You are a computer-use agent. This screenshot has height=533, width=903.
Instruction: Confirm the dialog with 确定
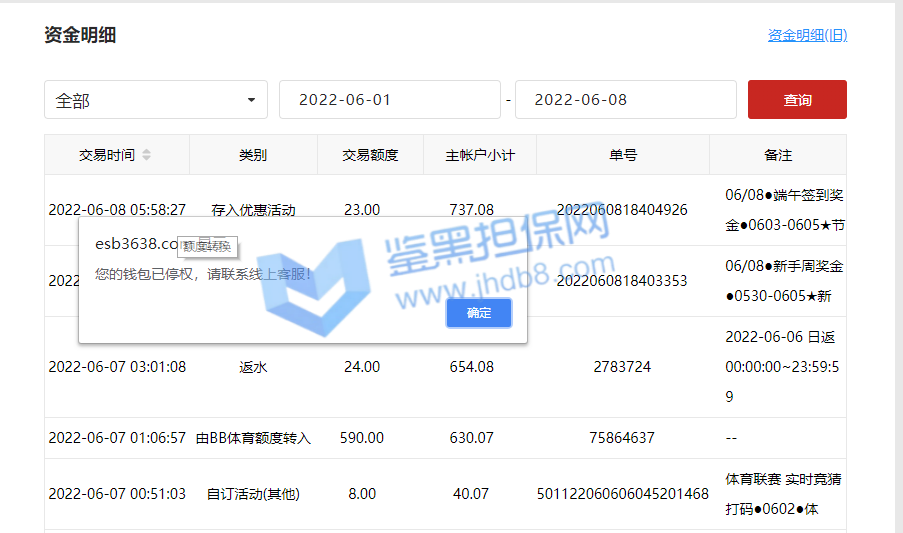(479, 313)
